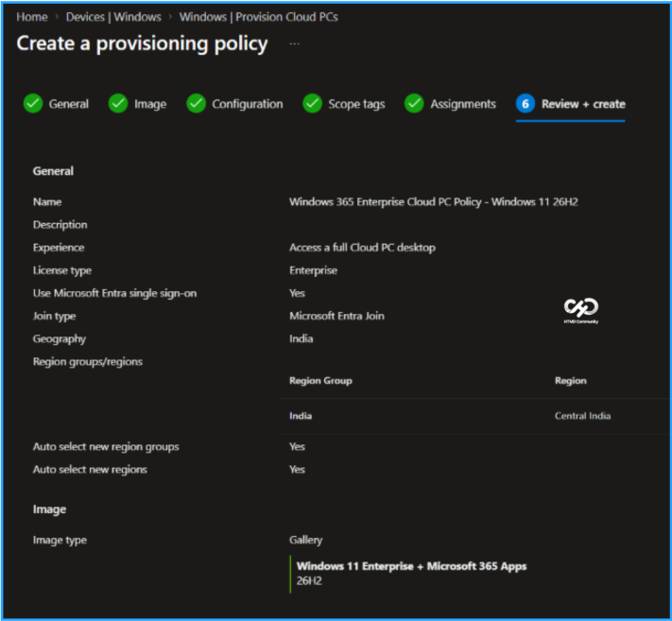This screenshot has width=672, height=621.
Task: Open the Devices | Windows breadcrumb
Action: [113, 17]
